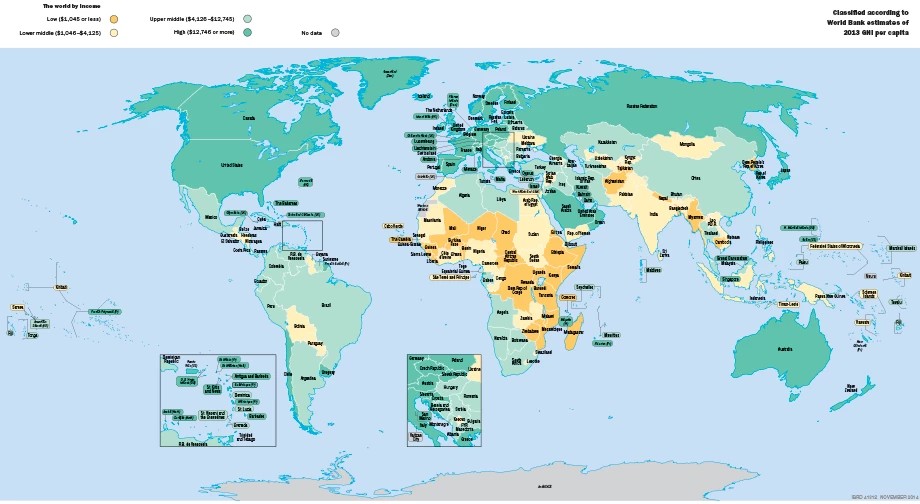Click the Myanmar label
The image size is (920, 504).
tap(695, 218)
